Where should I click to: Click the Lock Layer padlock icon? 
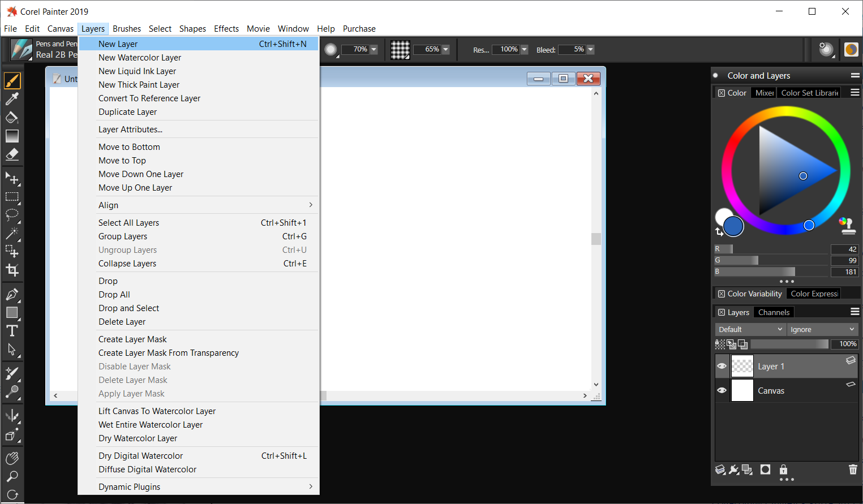pyautogui.click(x=783, y=469)
